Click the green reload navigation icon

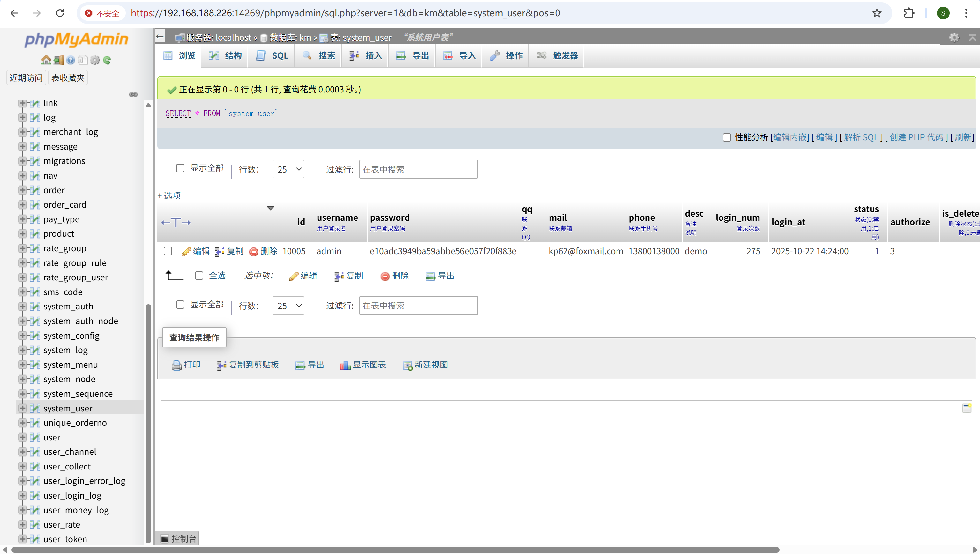107,60
